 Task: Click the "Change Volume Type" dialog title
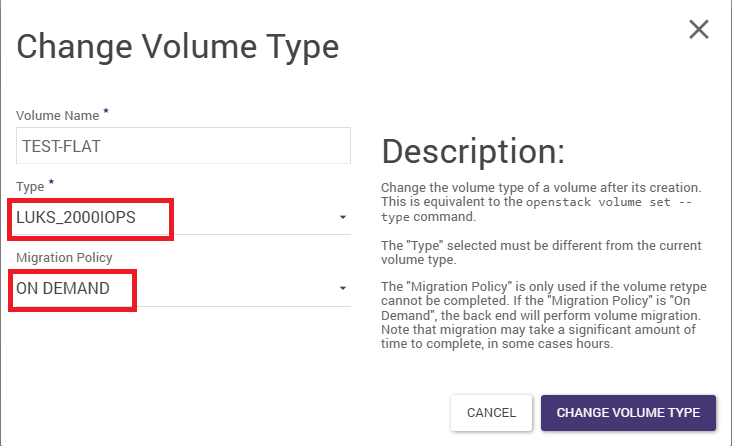(178, 46)
